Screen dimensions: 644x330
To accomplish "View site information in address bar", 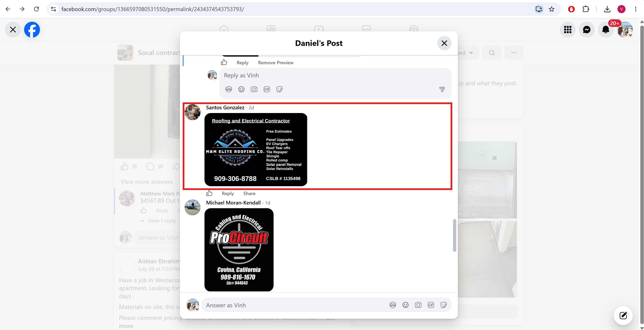I will 53,9.
